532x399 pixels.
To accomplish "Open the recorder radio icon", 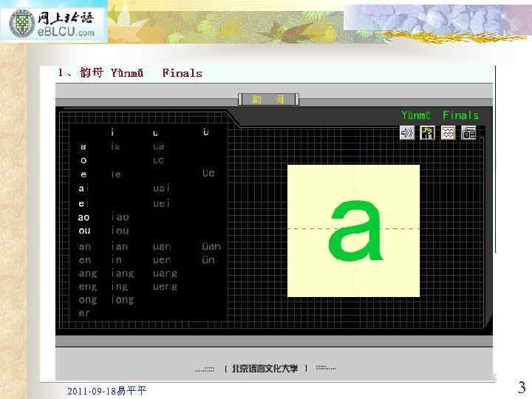I will pos(468,133).
